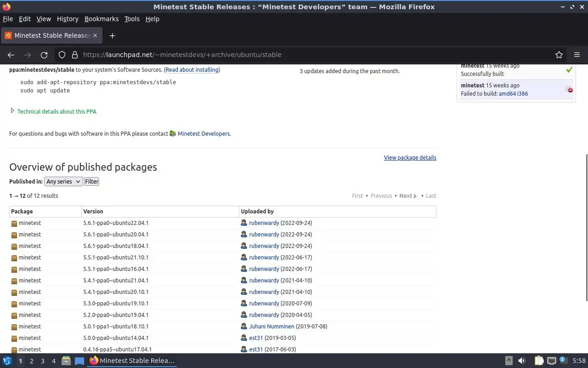Click the page vertical scrollbar thumb
Screen dimensions: 588x368
pyautogui.click(x=586, y=228)
